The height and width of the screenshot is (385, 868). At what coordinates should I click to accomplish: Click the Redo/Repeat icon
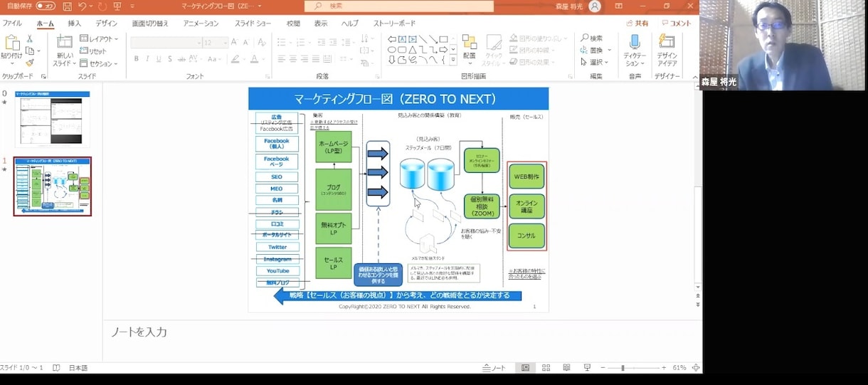tap(102, 6)
